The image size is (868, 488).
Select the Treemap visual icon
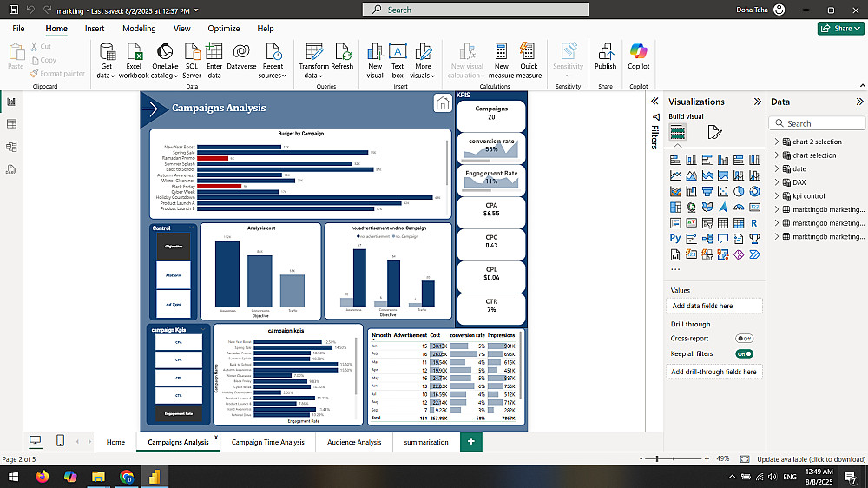pos(674,208)
